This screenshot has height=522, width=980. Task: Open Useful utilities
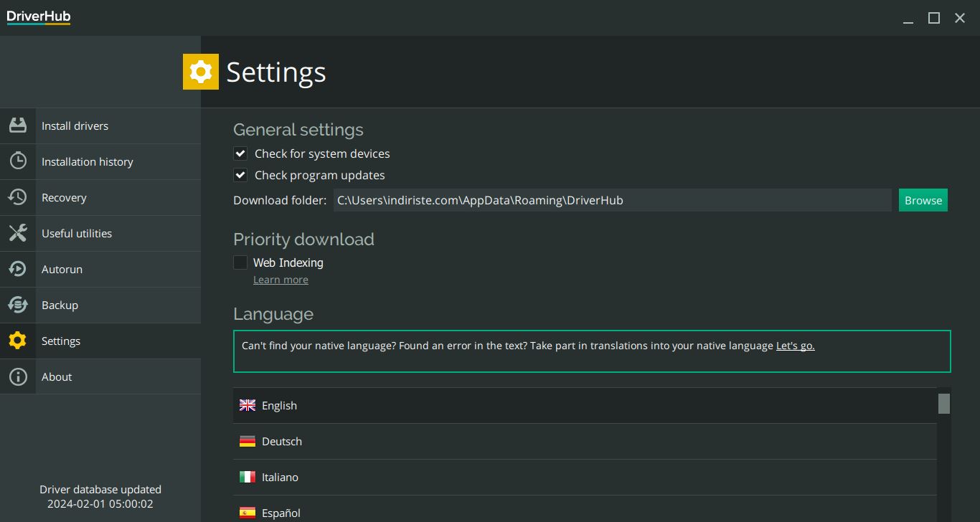point(100,233)
